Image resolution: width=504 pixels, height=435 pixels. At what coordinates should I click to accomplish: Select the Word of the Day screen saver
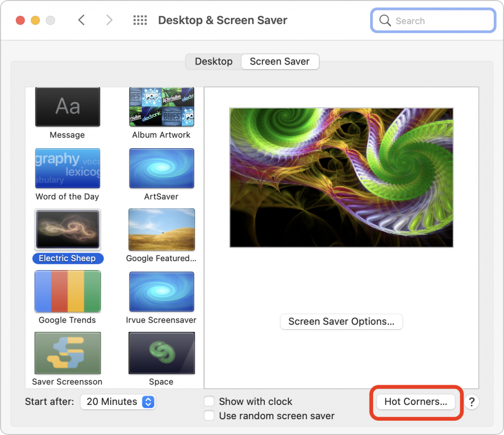pos(67,168)
